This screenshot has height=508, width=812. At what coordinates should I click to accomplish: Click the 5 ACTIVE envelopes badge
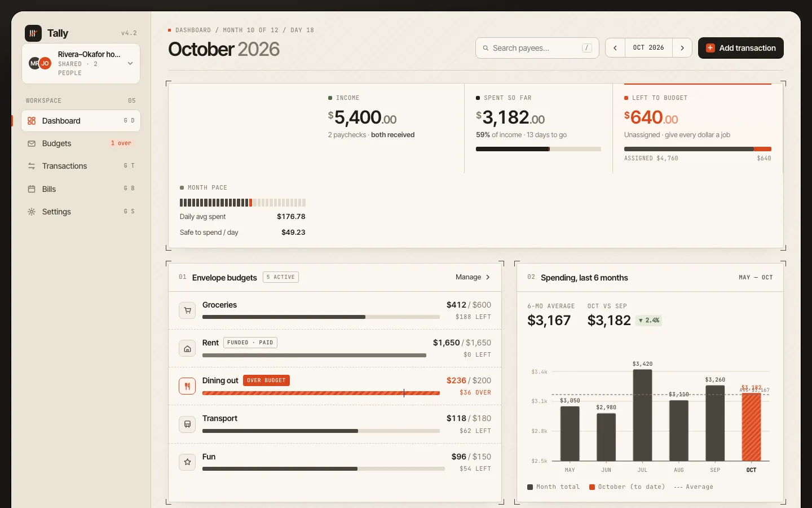tap(281, 277)
